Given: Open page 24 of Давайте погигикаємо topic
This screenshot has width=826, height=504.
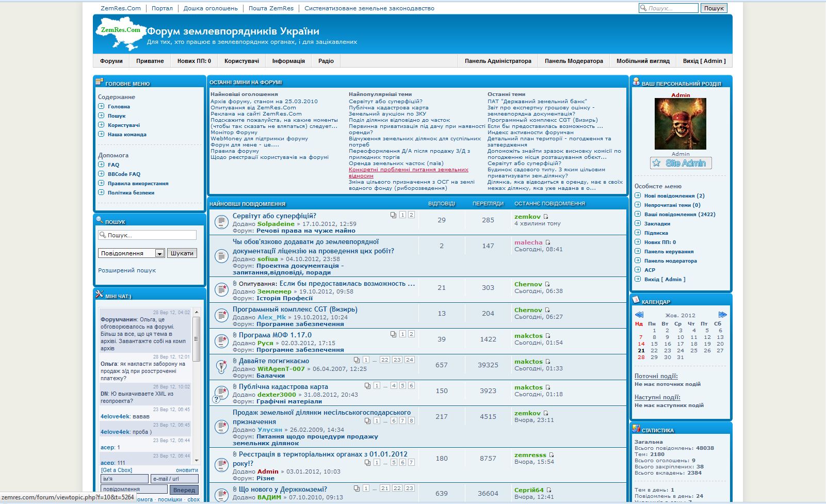Looking at the screenshot, I should [409, 360].
